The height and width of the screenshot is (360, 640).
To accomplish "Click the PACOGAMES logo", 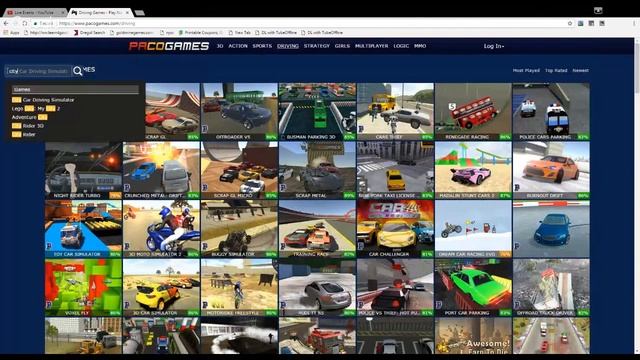I will point(169,46).
